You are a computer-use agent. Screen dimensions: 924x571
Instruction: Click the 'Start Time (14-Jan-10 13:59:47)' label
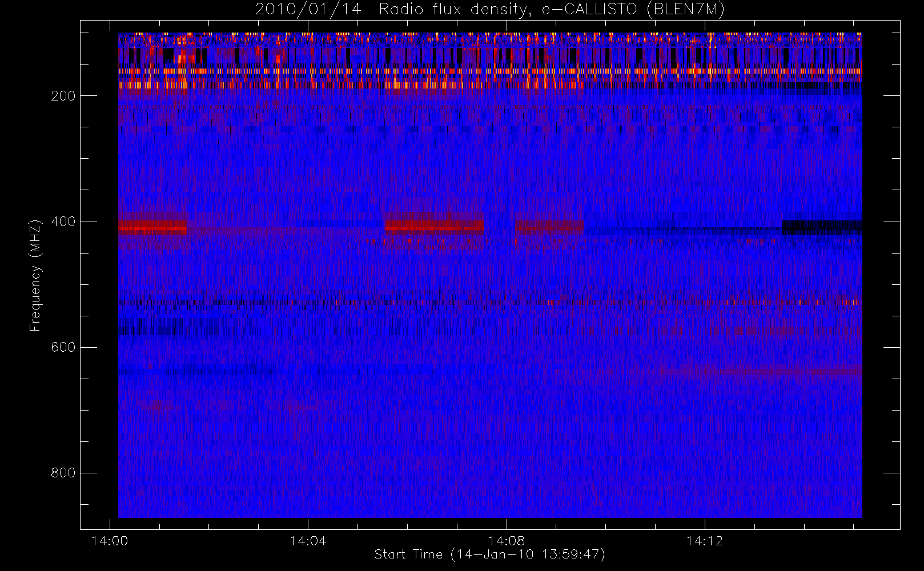(489, 554)
